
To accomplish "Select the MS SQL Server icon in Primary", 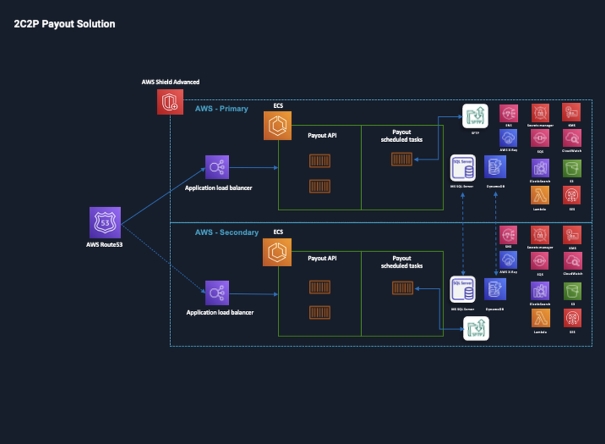I will 462,167.
